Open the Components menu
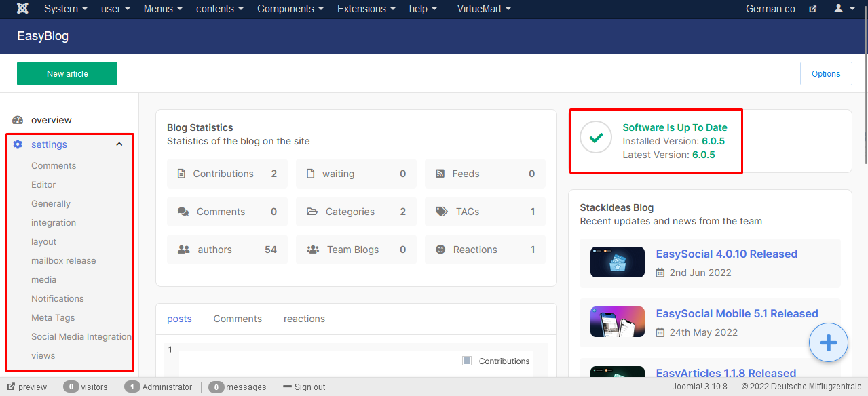868x396 pixels. tap(290, 9)
